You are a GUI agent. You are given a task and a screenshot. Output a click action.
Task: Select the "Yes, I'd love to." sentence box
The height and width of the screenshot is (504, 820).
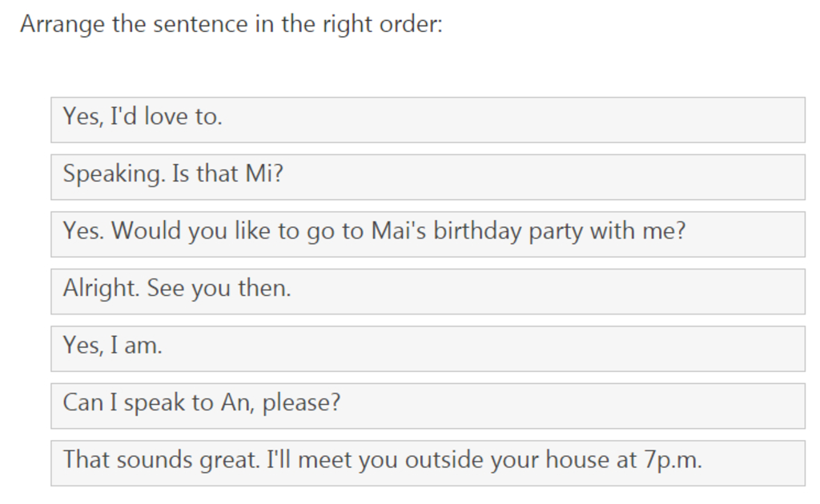tap(428, 120)
